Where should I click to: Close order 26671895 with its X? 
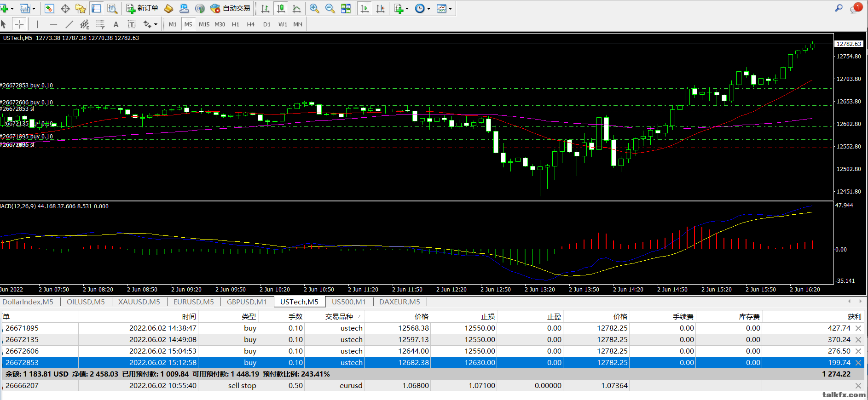[858, 328]
